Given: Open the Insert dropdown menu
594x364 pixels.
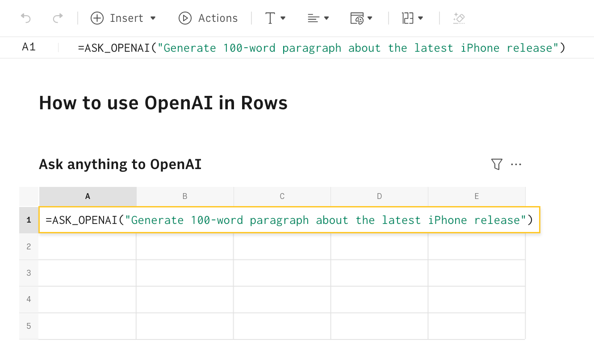Looking at the screenshot, I should click(123, 18).
